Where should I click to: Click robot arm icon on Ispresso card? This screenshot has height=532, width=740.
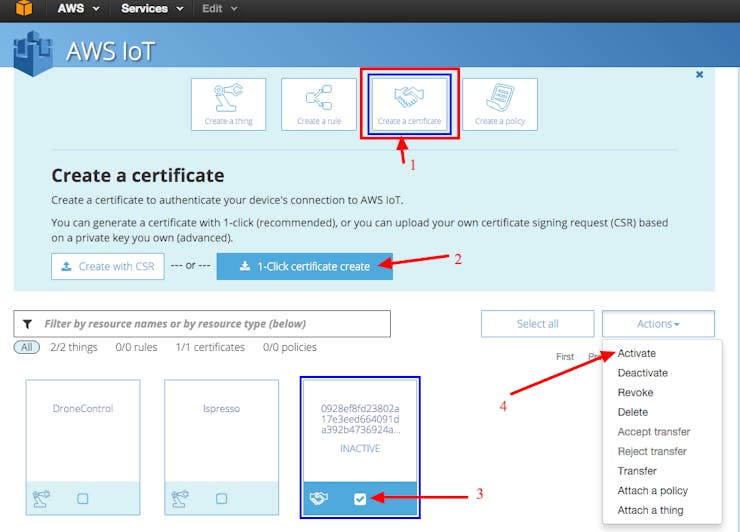180,498
